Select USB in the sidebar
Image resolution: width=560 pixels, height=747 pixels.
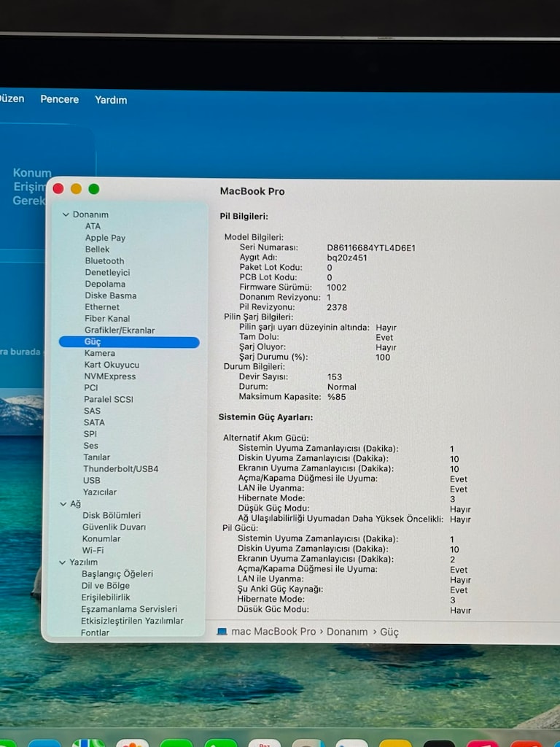coord(91,481)
